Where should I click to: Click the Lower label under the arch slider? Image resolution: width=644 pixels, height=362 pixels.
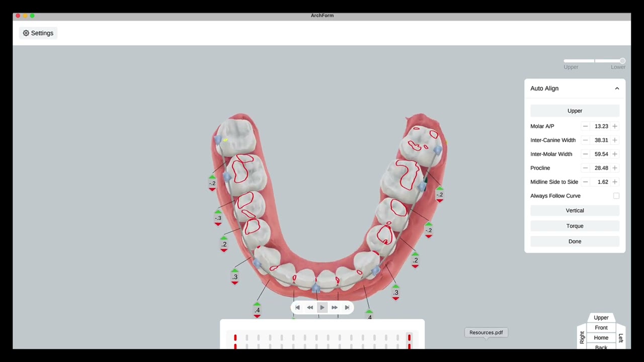pyautogui.click(x=618, y=67)
